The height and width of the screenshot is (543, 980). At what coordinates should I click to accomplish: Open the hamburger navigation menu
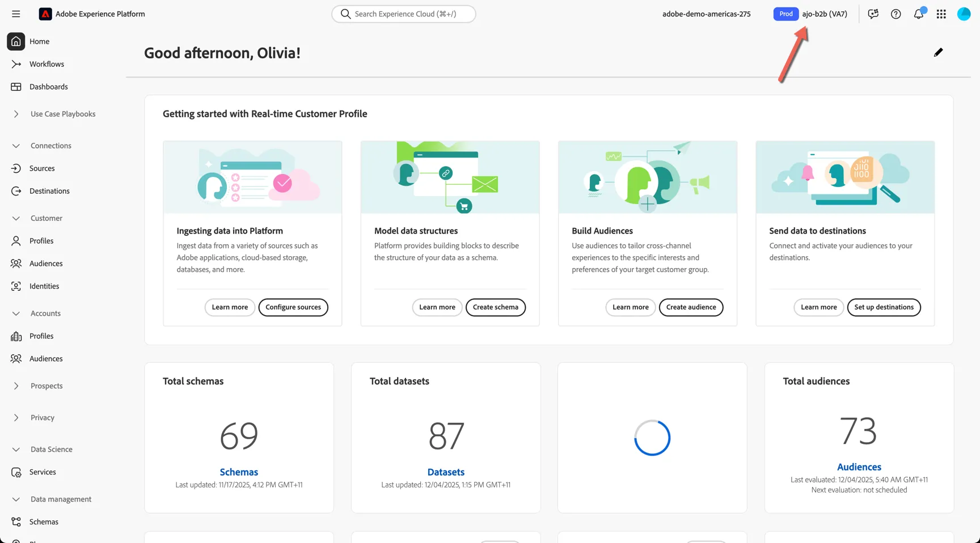(x=16, y=14)
